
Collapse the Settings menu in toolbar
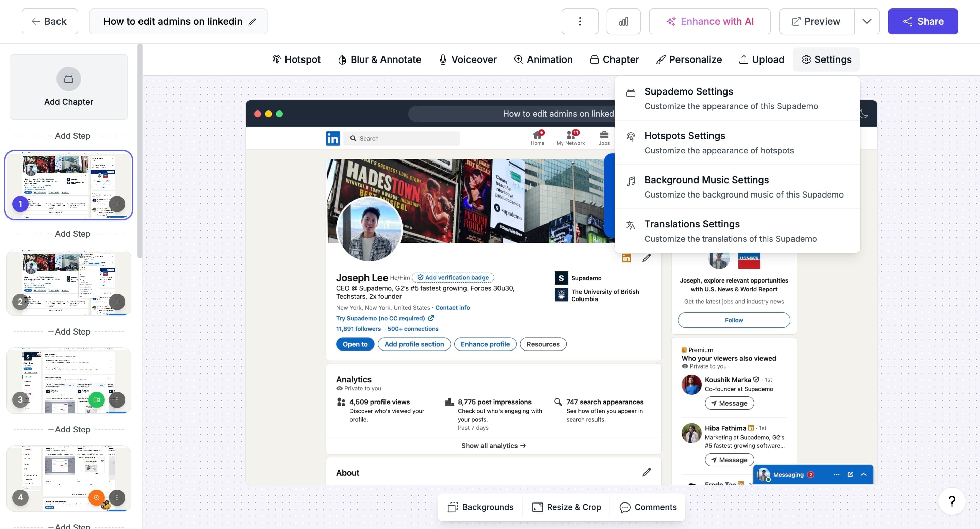click(826, 59)
